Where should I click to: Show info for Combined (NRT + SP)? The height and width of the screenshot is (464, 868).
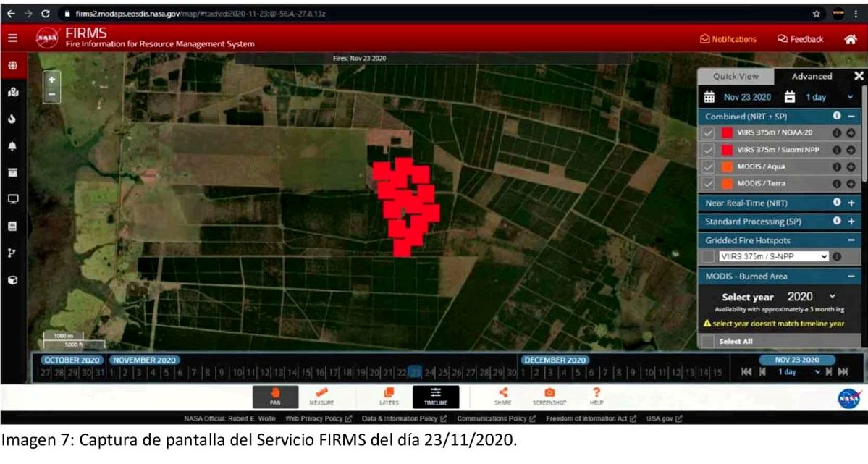[837, 116]
